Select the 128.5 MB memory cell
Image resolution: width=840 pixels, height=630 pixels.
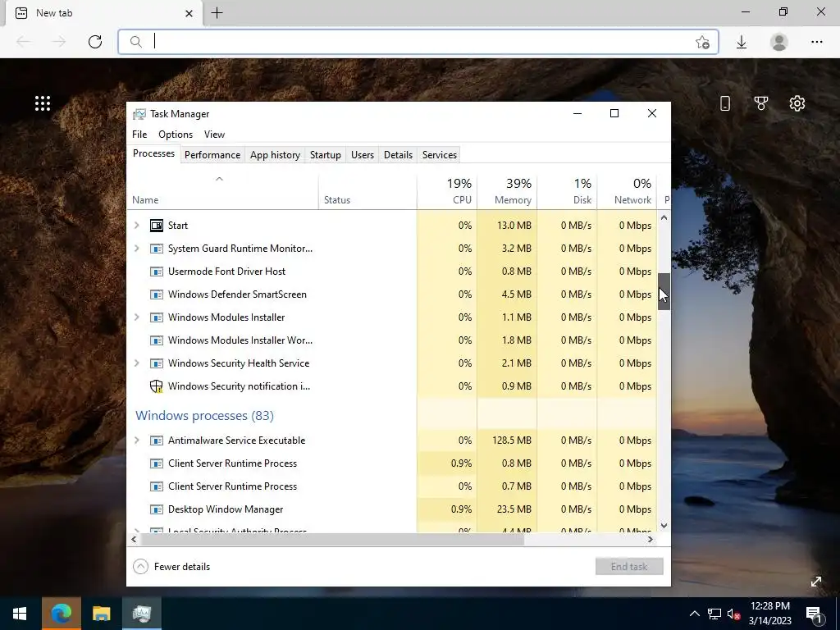507,441
